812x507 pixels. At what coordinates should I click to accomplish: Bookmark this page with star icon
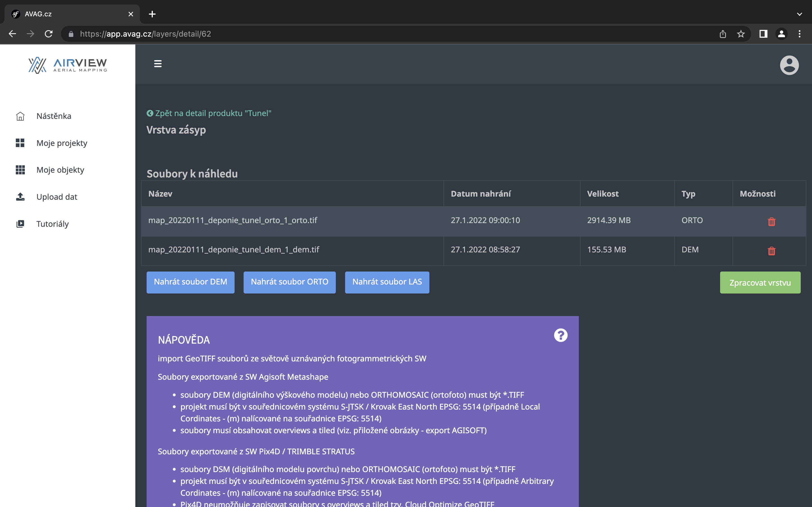[741, 34]
